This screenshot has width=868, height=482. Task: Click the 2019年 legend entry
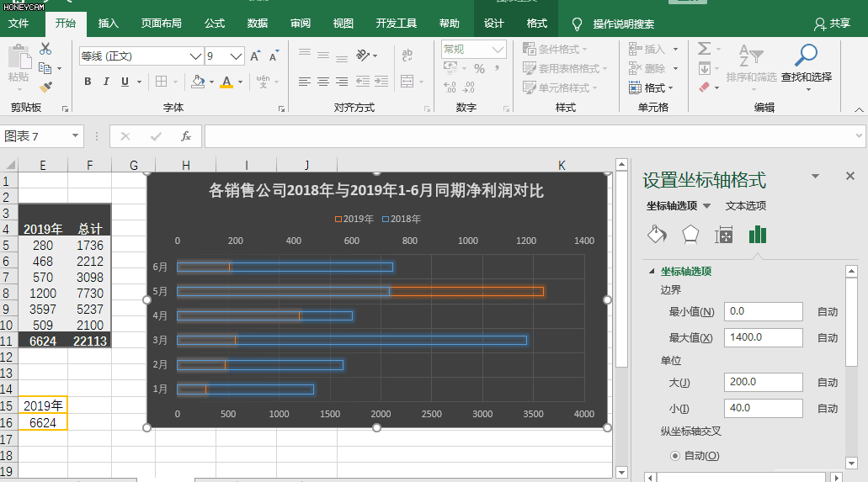click(x=354, y=220)
